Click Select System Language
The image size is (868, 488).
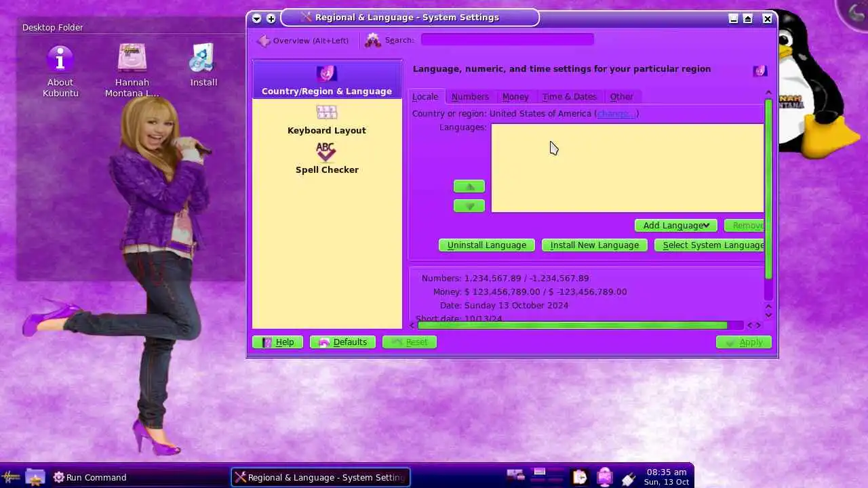710,245
